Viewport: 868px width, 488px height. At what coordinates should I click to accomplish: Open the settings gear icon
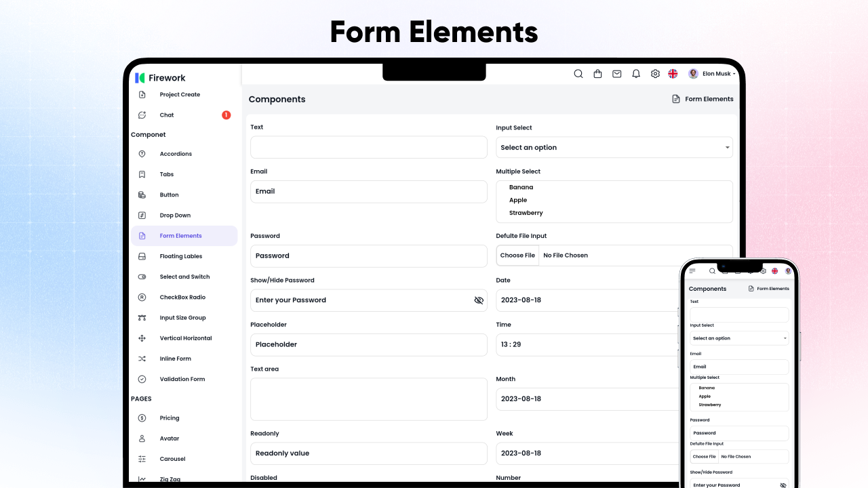point(655,73)
